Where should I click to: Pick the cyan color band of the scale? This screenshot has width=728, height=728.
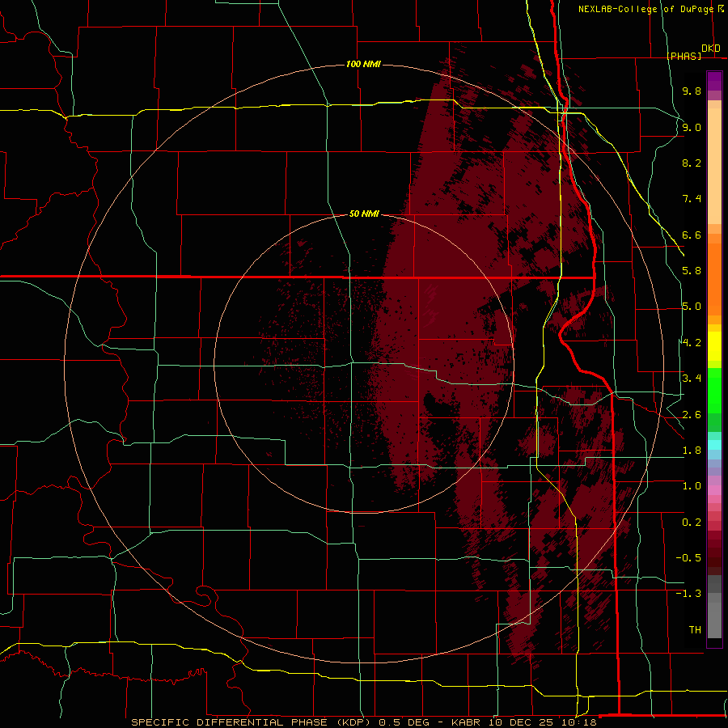pyautogui.click(x=714, y=445)
